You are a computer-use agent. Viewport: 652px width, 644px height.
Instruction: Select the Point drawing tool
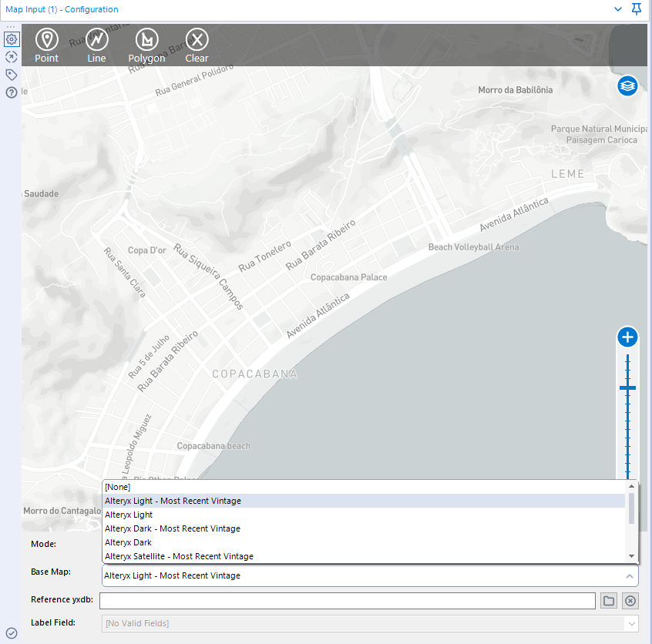pyautogui.click(x=46, y=45)
